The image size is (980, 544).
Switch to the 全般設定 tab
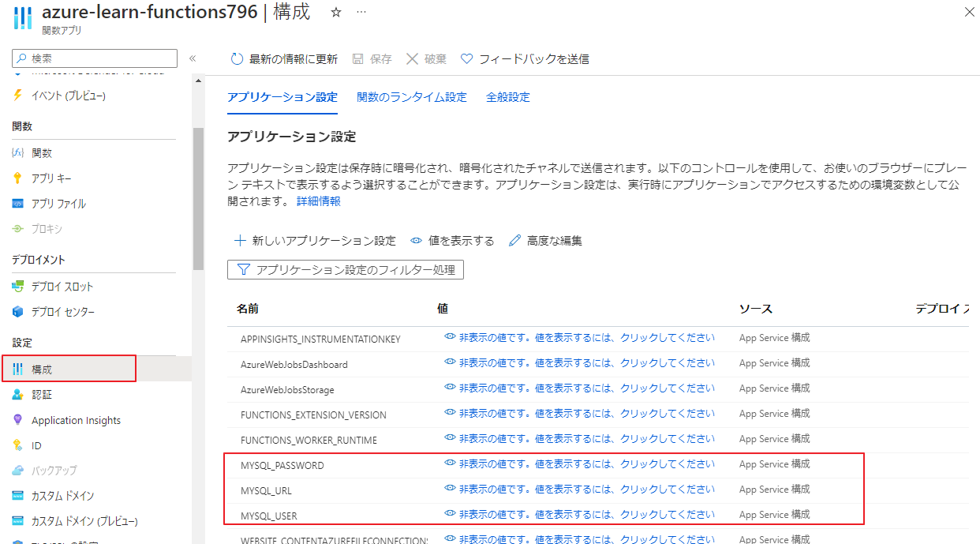(x=508, y=97)
